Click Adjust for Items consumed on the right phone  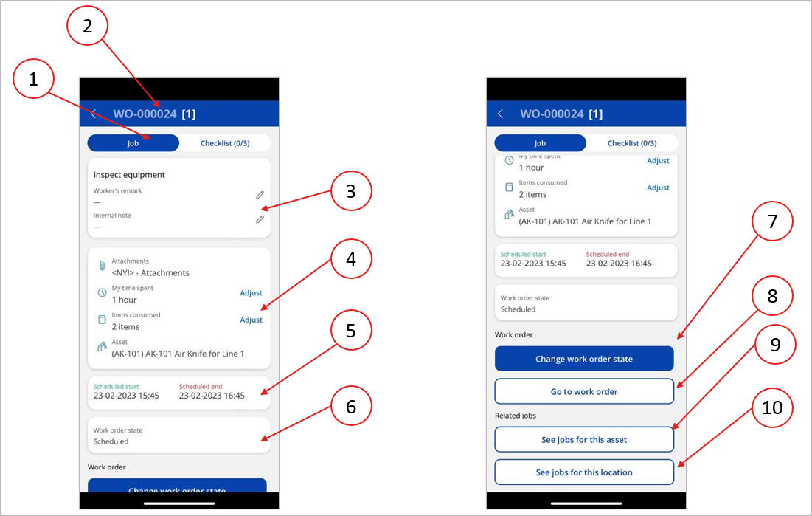[658, 188]
